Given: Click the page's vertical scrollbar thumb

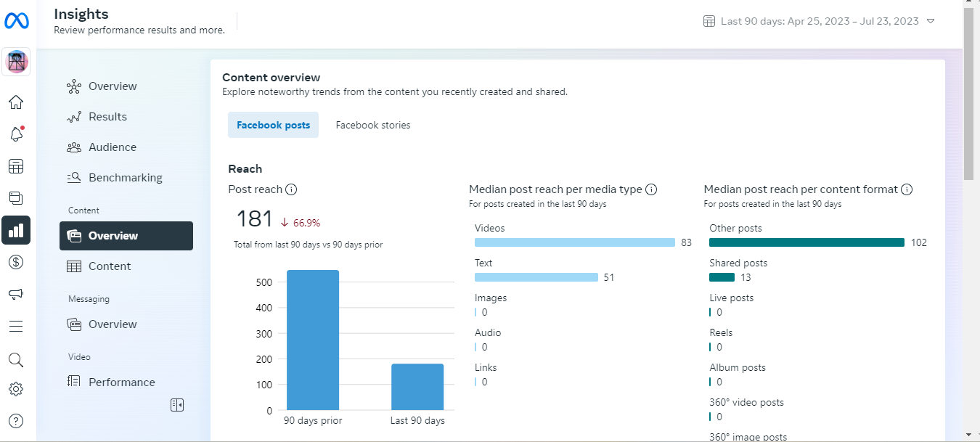Looking at the screenshot, I should pyautogui.click(x=968, y=94).
